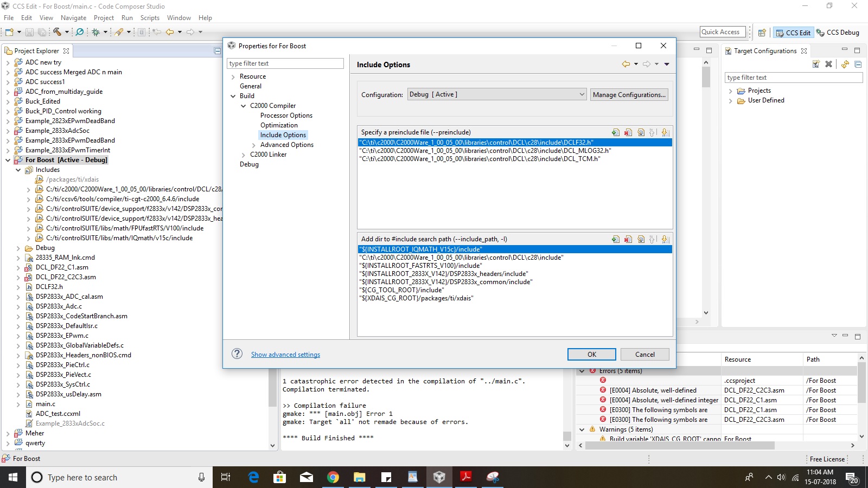Expand the C2000 Linker node
The height and width of the screenshot is (488, 868).
(243, 155)
